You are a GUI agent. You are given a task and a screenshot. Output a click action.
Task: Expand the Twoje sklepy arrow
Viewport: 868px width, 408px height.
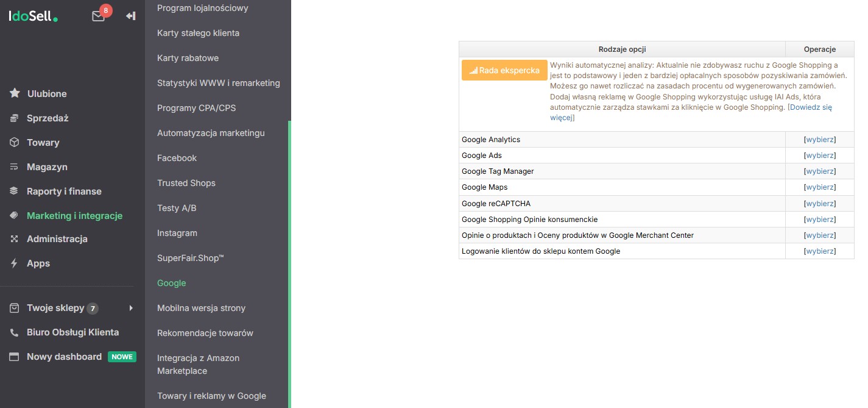tap(131, 308)
